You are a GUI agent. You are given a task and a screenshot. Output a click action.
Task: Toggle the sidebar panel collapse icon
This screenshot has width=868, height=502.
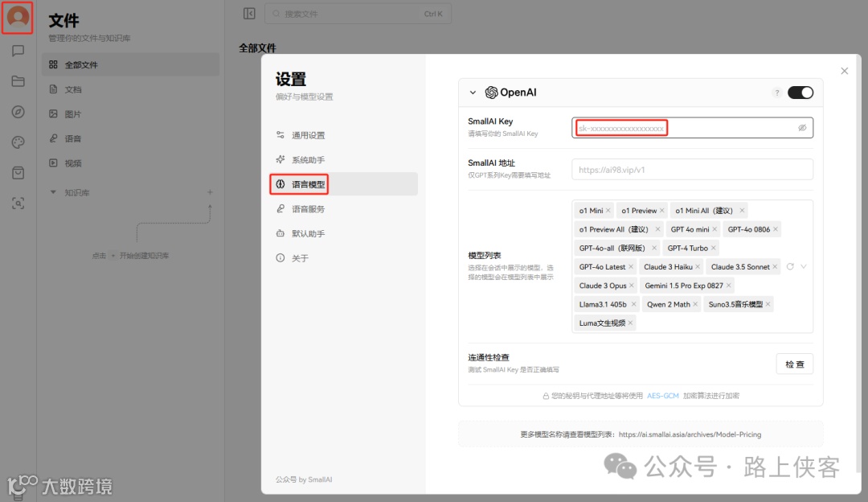pos(249,14)
